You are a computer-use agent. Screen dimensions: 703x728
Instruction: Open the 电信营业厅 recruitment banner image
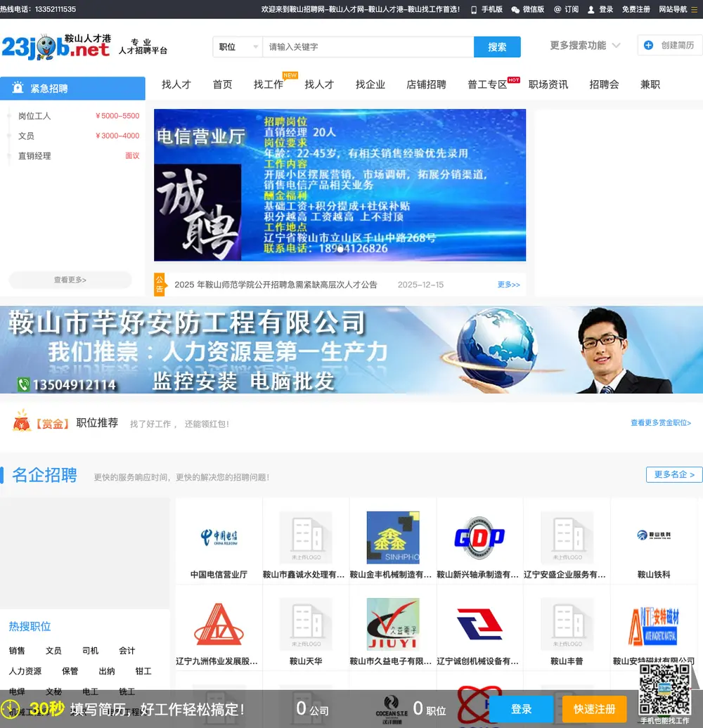[340, 185]
